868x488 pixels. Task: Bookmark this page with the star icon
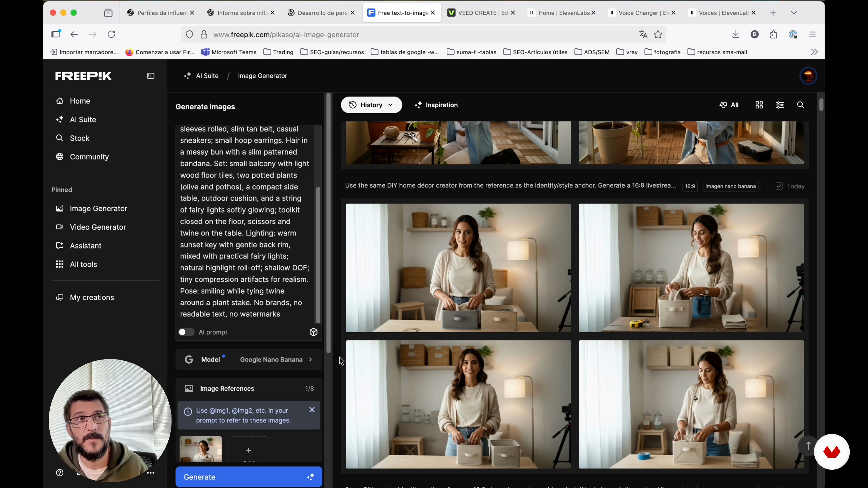point(658,35)
